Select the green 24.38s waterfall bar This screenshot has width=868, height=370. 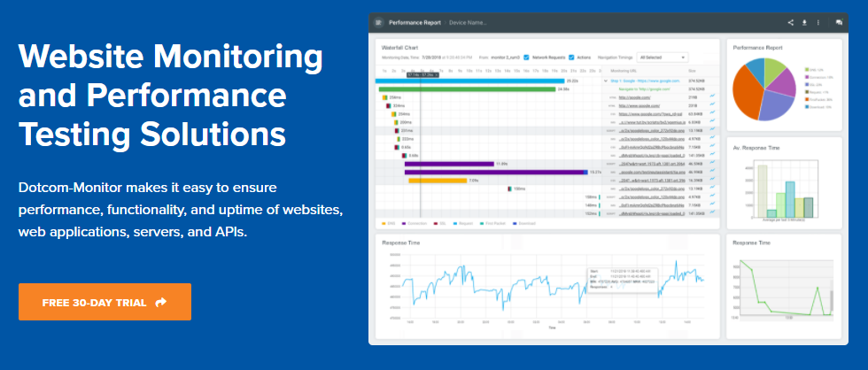tap(468, 89)
